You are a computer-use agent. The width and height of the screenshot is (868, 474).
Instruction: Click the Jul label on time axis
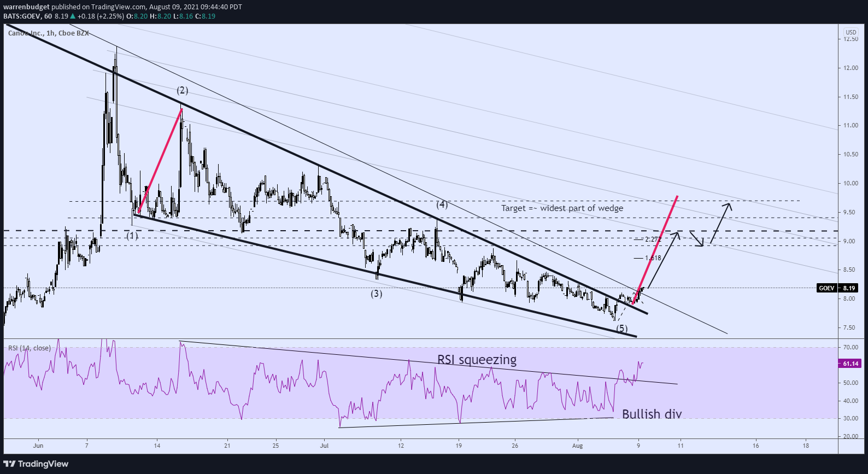click(324, 446)
